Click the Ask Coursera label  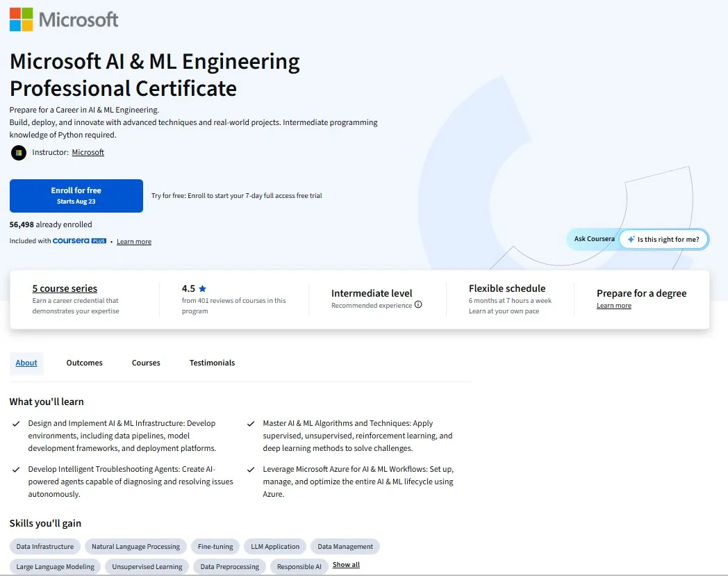[595, 239]
